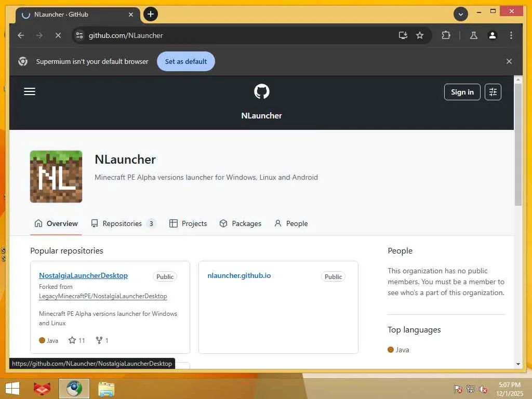Open the browser three-dot menu
Image resolution: width=532 pixels, height=399 pixels.
click(511, 35)
